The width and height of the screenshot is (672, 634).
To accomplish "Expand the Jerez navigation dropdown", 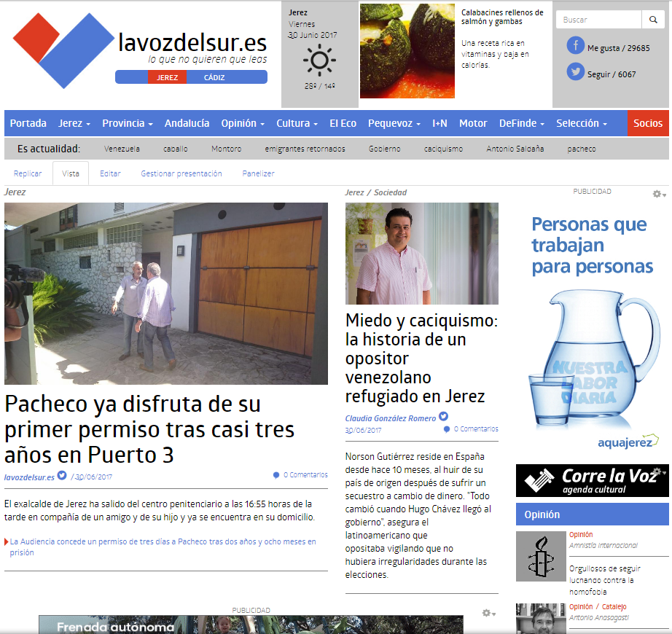I will (x=73, y=123).
